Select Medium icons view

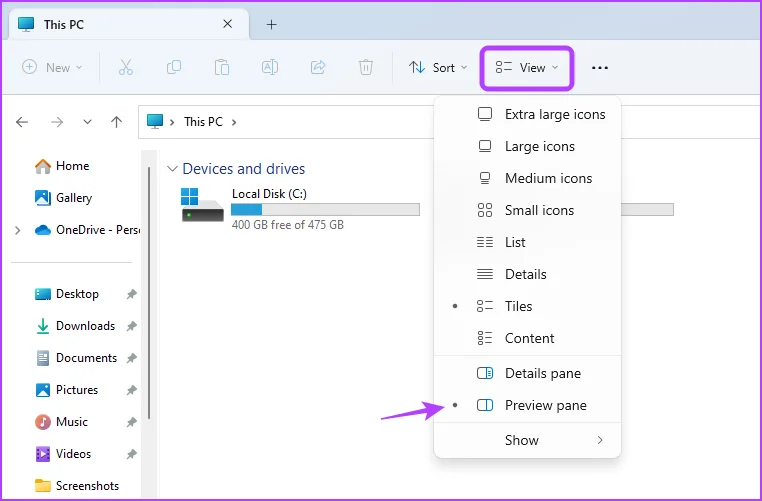(x=527, y=178)
